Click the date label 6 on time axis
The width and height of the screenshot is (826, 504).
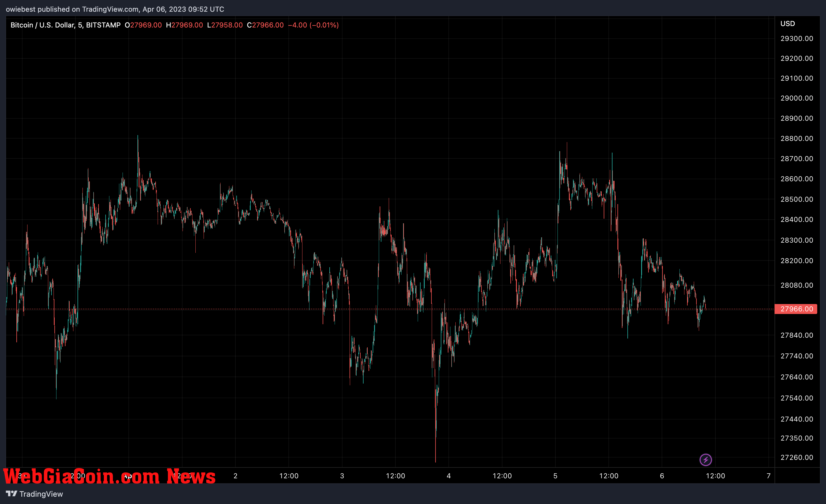point(662,476)
